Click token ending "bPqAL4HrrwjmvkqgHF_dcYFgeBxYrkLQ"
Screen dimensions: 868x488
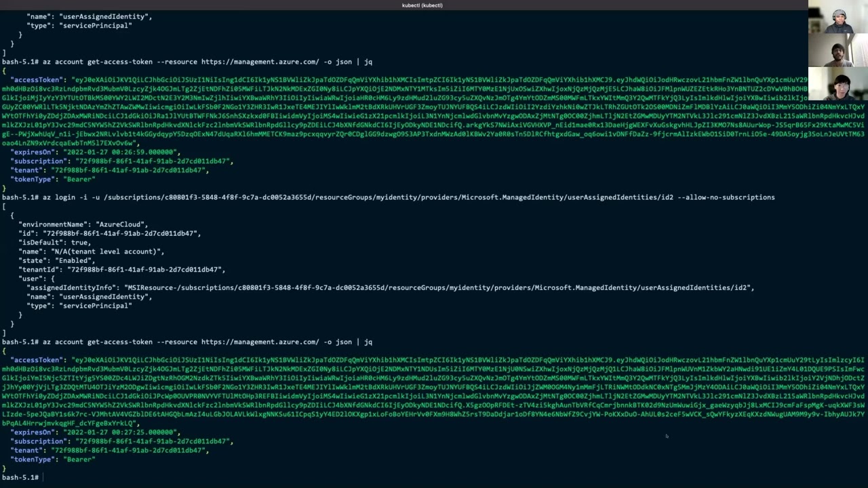(x=71, y=424)
